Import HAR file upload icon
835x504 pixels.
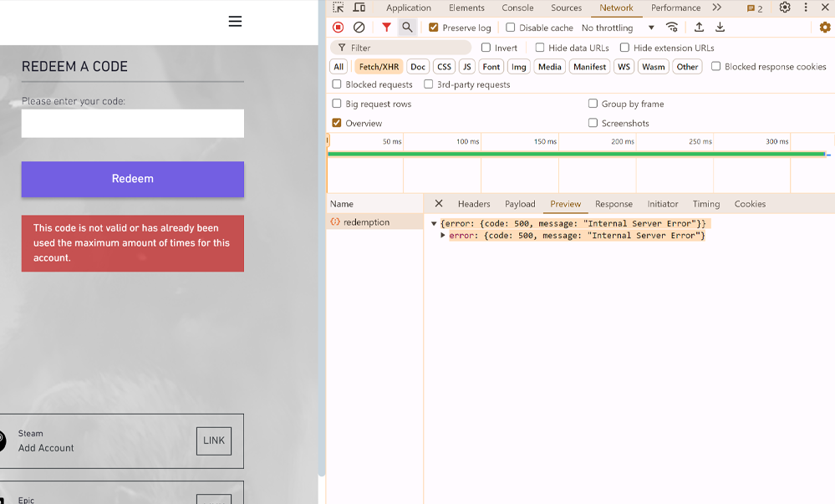[x=700, y=28]
